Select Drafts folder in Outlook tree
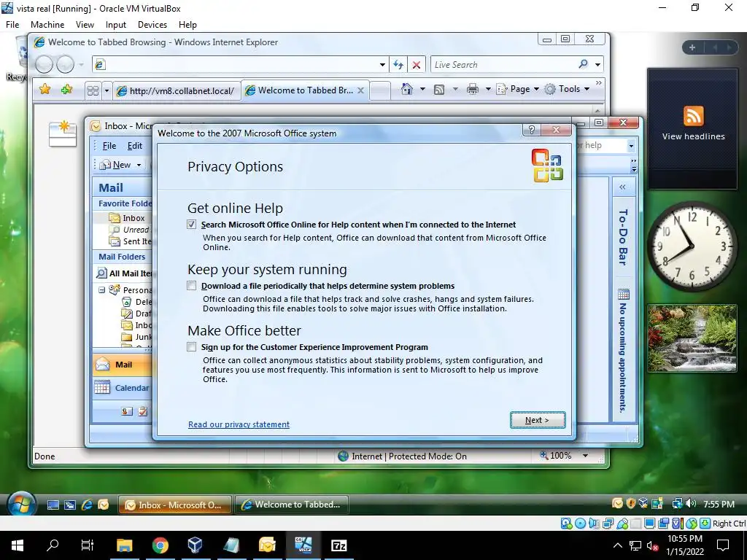 click(137, 314)
